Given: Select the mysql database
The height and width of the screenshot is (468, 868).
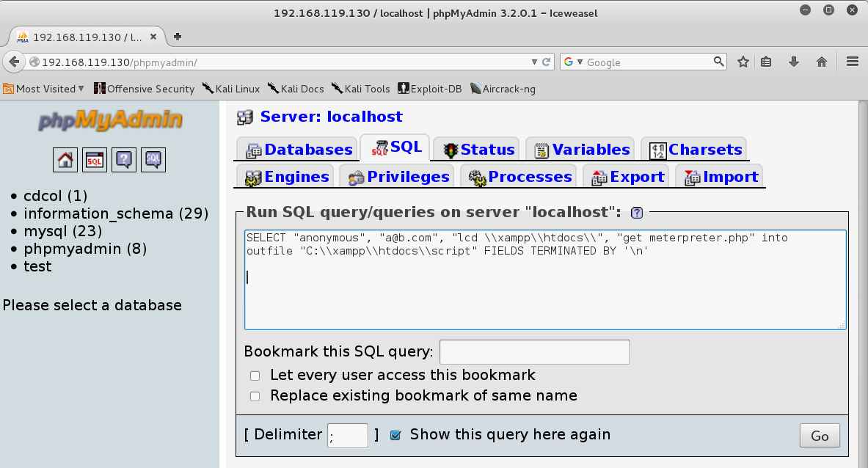Looking at the screenshot, I should [62, 231].
